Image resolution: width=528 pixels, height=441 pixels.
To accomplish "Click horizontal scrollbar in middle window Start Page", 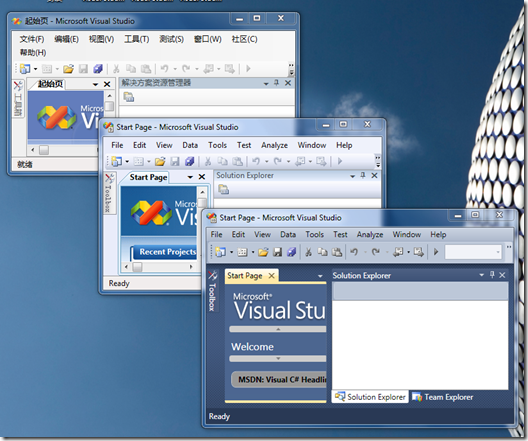I will (159, 267).
